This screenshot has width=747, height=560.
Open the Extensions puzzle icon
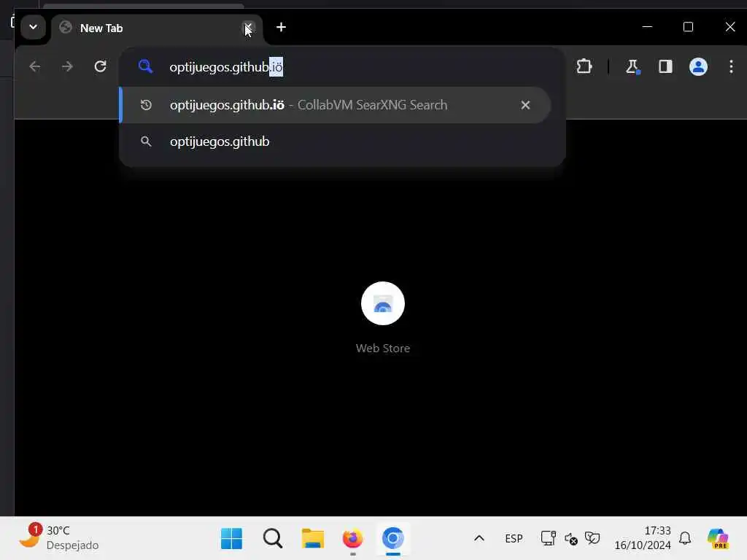(584, 66)
